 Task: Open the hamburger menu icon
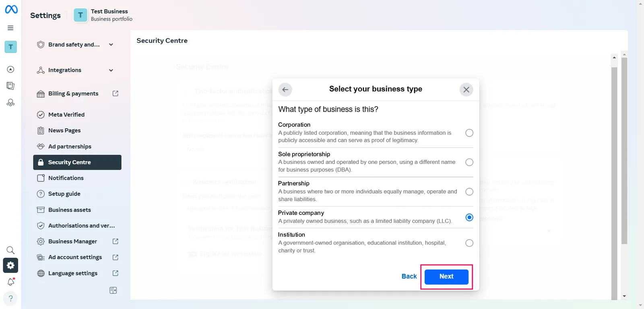[10, 28]
